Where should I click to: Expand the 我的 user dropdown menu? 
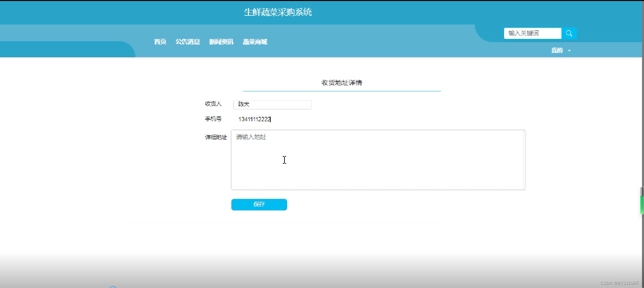click(x=561, y=51)
